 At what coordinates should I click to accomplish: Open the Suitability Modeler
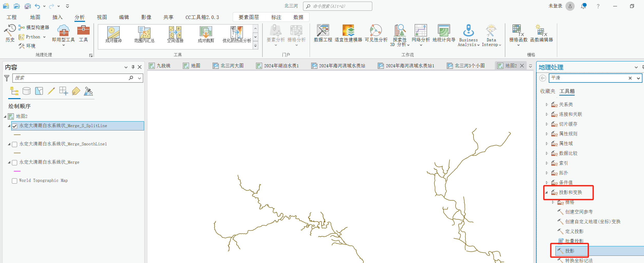[348, 33]
